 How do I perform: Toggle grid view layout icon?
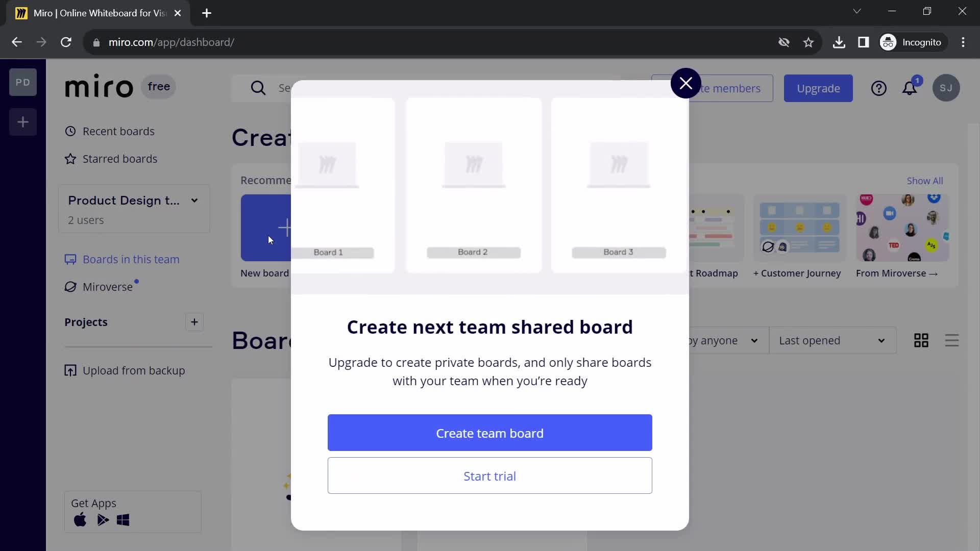921,340
